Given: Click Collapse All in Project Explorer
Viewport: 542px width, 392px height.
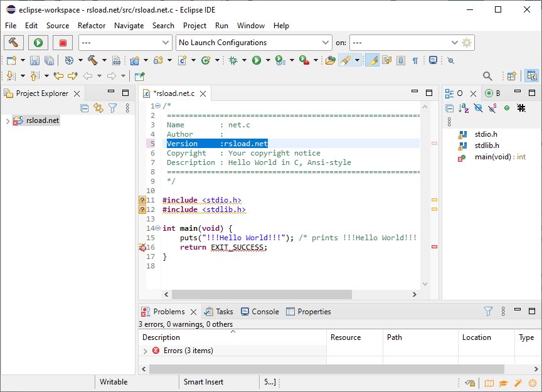Looking at the screenshot, I should 85,108.
